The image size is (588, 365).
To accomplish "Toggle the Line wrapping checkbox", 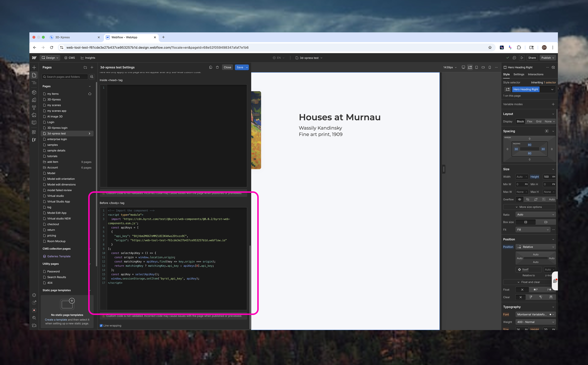I will [x=101, y=325].
